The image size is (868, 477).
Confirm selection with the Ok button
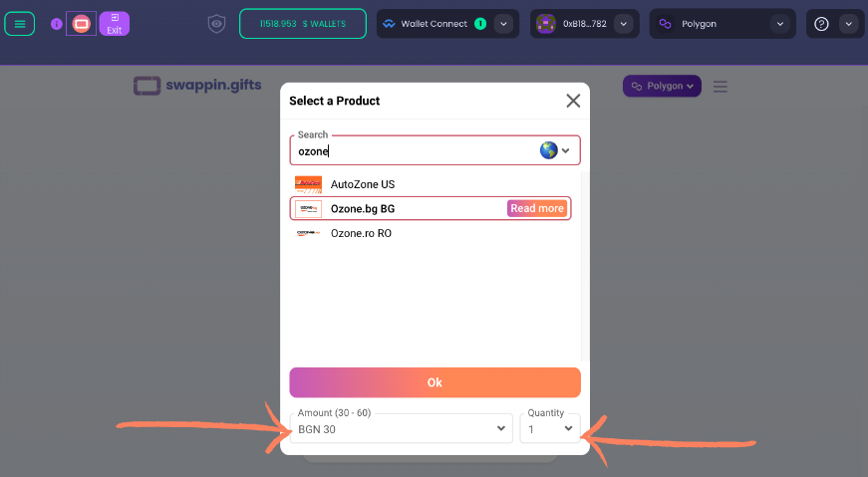click(434, 382)
